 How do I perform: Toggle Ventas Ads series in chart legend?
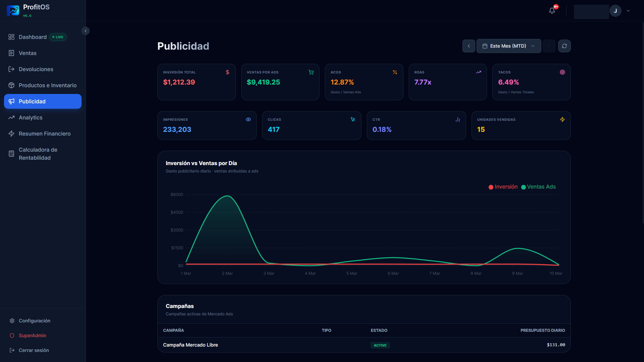click(x=538, y=187)
